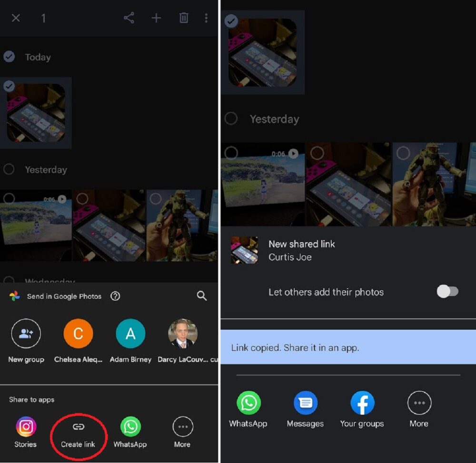
Task: Share via WhatsApp in left share sheet
Action: pos(130,426)
